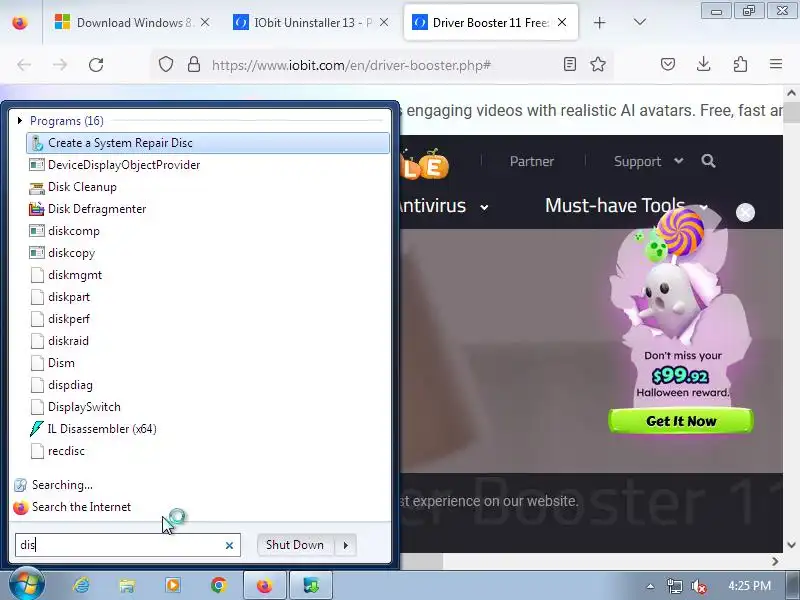
Task: Open Dism from results
Action: [61, 363]
